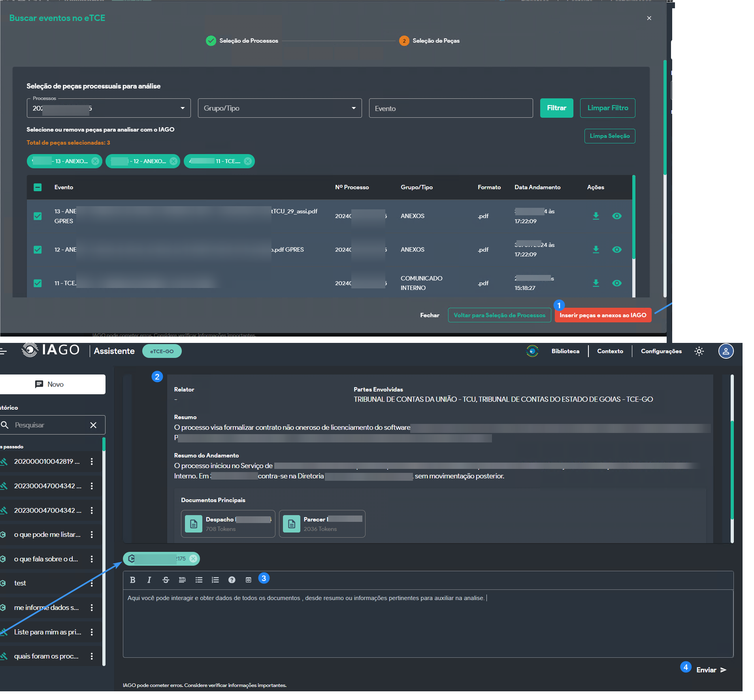Click the Bold formatting icon

click(x=132, y=580)
